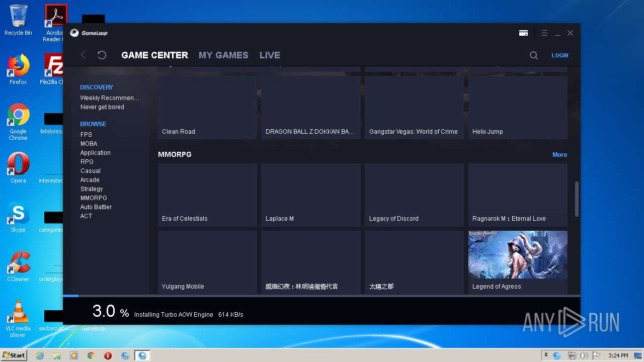This screenshot has height=362, width=644.
Task: Open FileZilla Client desktop shortcut
Action: pyautogui.click(x=53, y=69)
